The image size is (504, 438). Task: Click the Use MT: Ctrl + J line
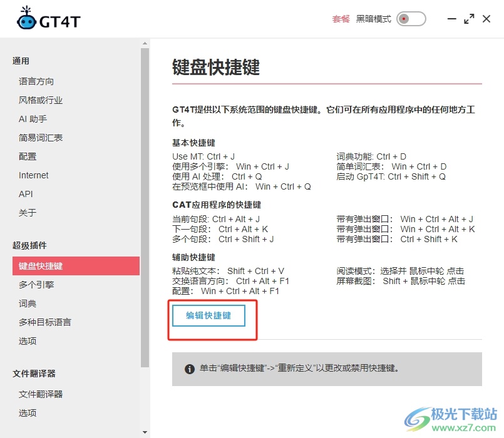point(203,156)
